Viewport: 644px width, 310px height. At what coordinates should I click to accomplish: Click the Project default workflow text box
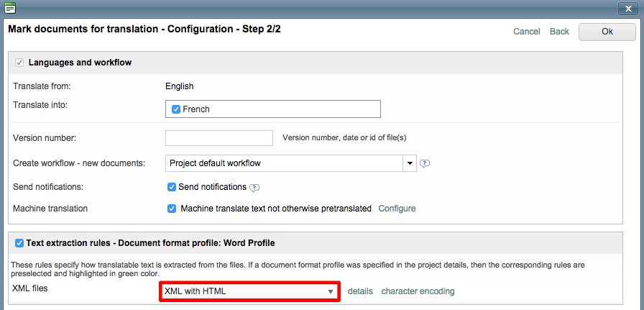(284, 163)
